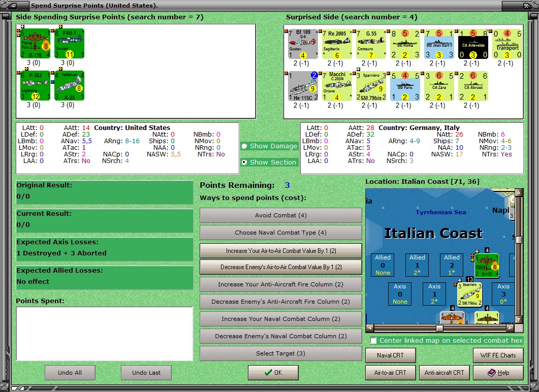Click the Sparviero counter on the map
539x392 pixels.
[x=469, y=295]
